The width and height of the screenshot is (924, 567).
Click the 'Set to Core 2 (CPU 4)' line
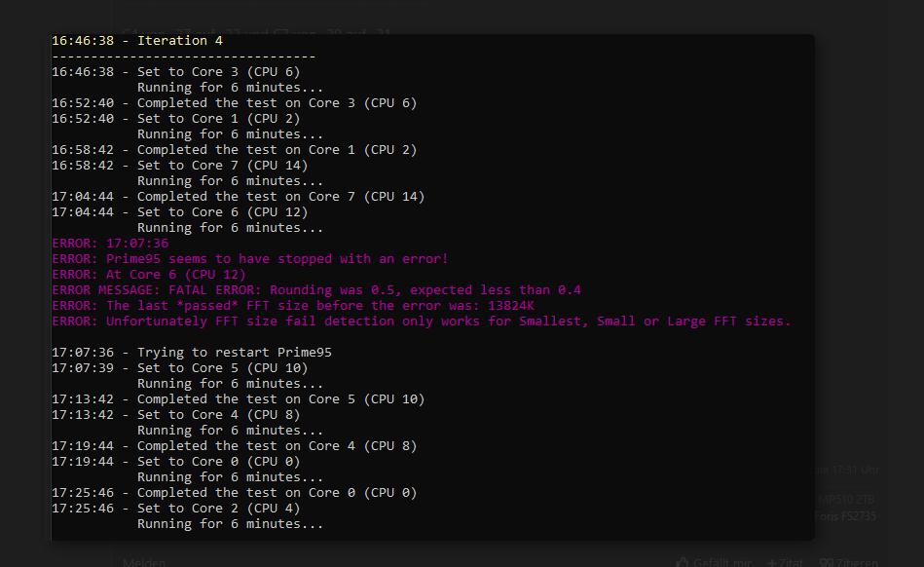tap(175, 509)
